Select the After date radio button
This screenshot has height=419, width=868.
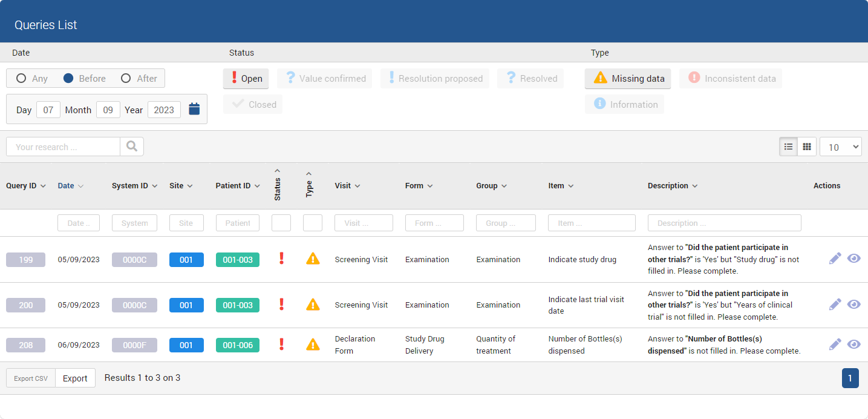point(126,78)
